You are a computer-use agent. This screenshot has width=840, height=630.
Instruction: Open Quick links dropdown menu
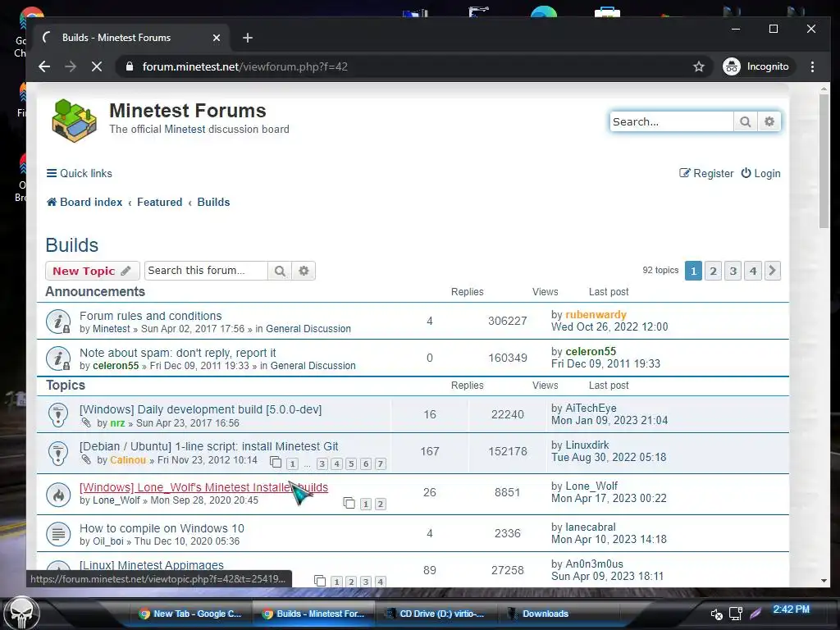coord(80,173)
